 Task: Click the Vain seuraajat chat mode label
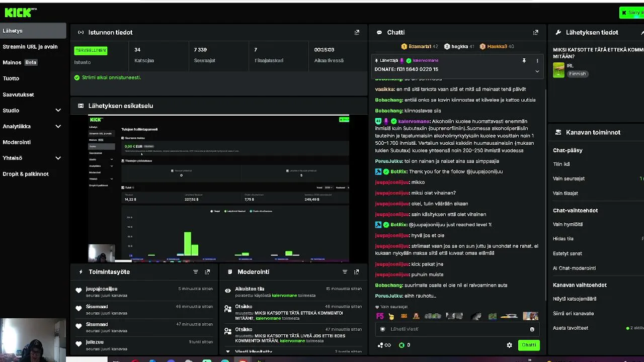click(x=394, y=307)
